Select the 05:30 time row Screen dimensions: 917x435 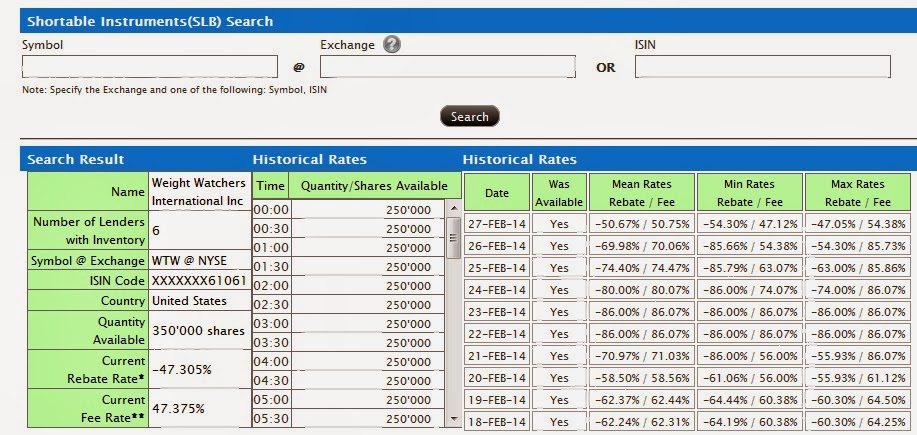tap(348, 419)
